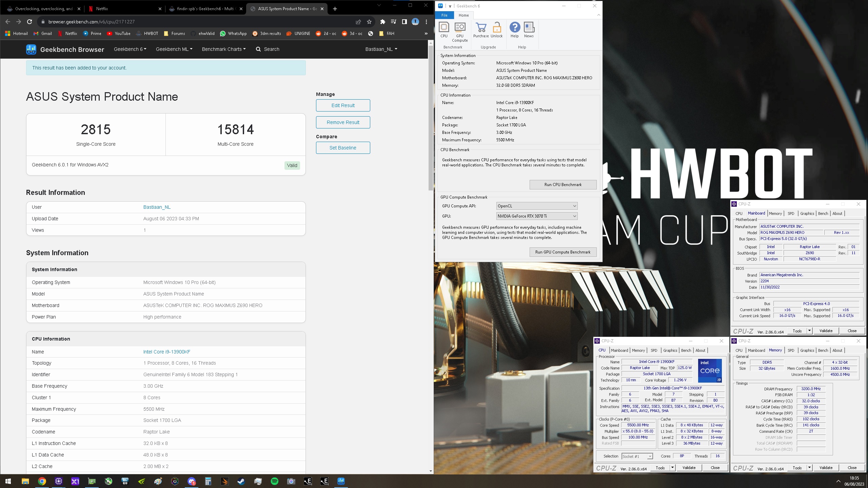Open the Purchase cart icon in Geekbench
This screenshot has height=488, width=868.
[x=481, y=30]
